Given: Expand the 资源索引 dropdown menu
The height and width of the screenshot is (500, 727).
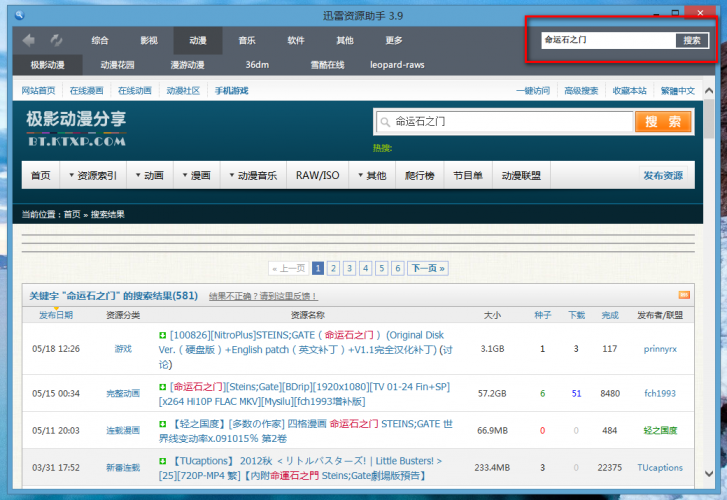Looking at the screenshot, I should tap(93, 175).
